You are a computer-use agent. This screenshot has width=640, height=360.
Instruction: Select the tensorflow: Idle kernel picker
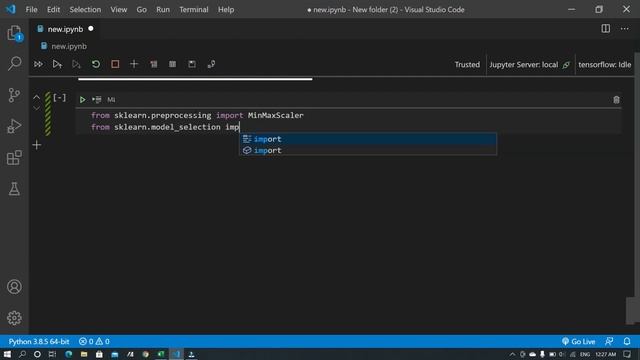click(x=604, y=64)
